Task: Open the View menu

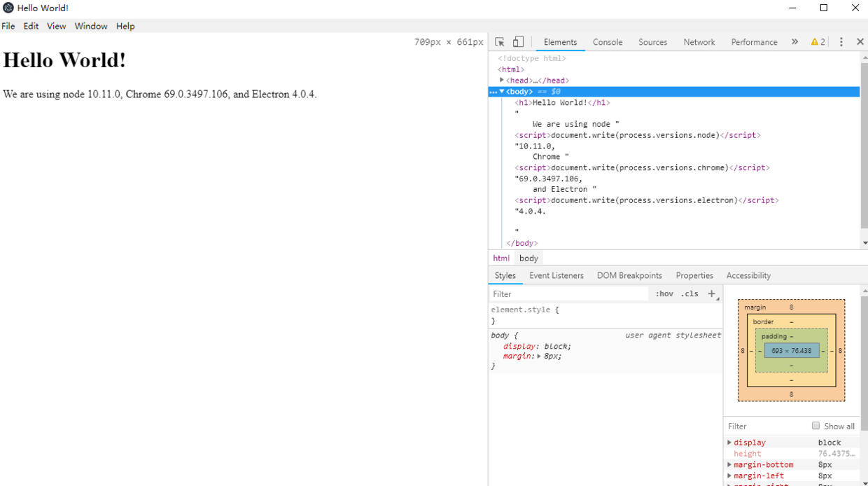Action: 56,26
